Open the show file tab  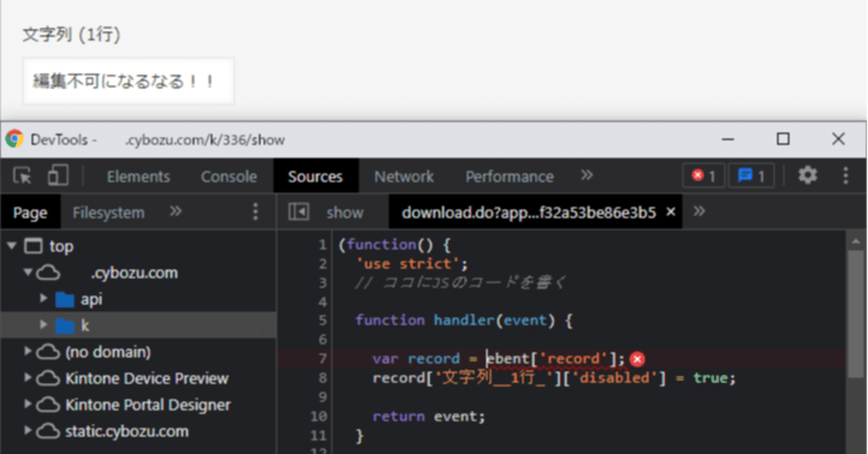pyautogui.click(x=344, y=213)
